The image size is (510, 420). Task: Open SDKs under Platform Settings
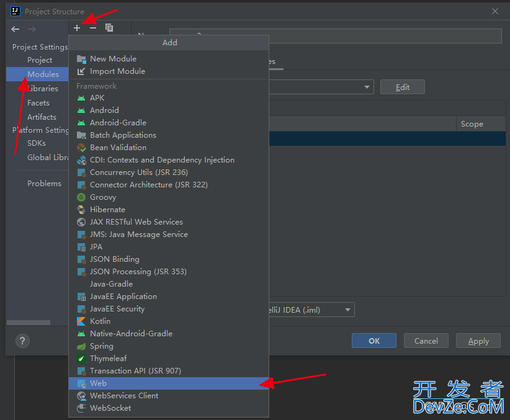[x=37, y=143]
